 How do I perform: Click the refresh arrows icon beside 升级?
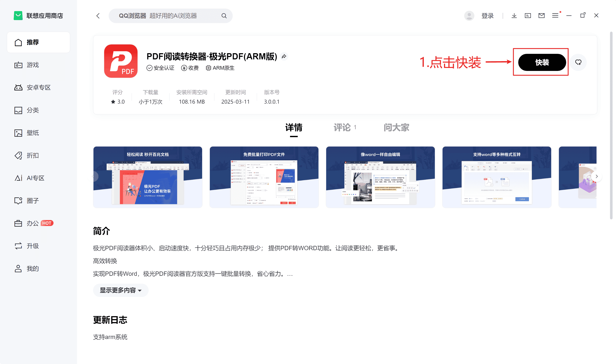tap(18, 246)
